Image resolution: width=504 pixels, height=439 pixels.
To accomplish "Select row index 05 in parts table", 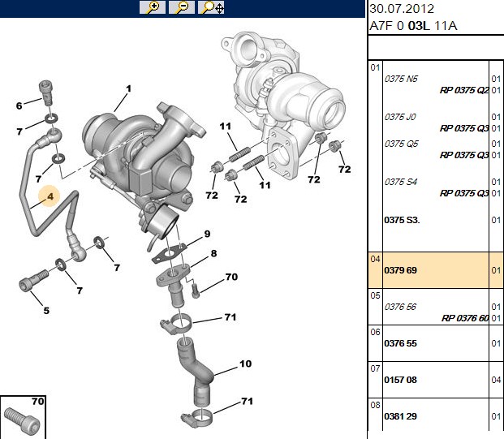I will pos(375,295).
